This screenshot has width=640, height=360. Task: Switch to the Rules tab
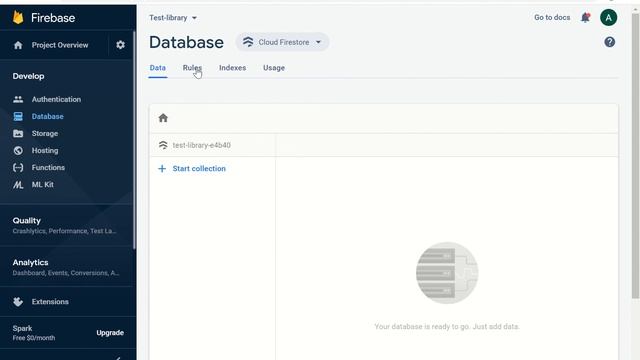click(x=192, y=68)
